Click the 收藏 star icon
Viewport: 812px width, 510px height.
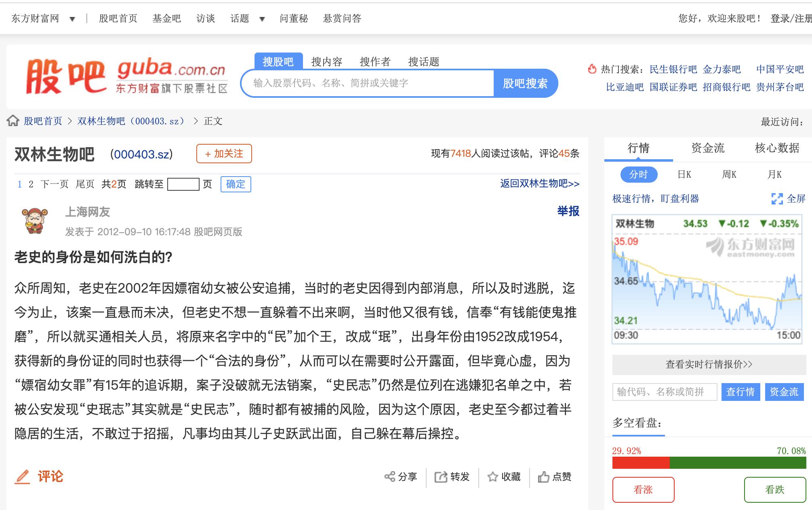(x=492, y=477)
